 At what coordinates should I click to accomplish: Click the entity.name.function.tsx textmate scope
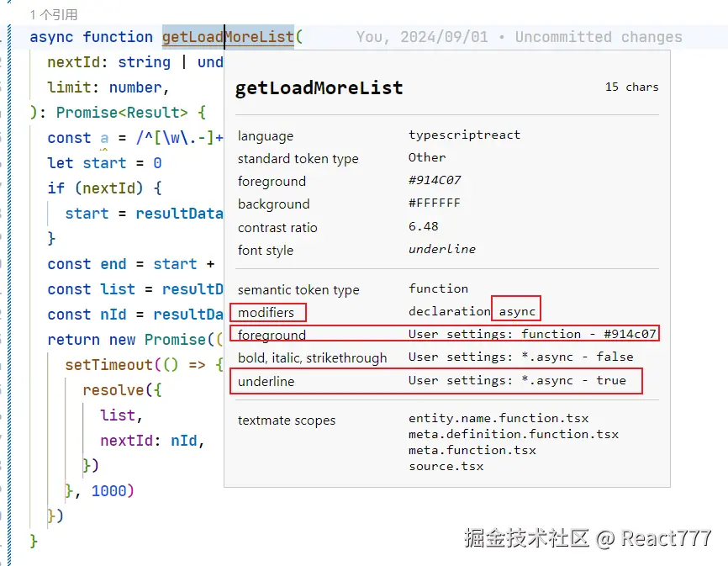pos(499,418)
